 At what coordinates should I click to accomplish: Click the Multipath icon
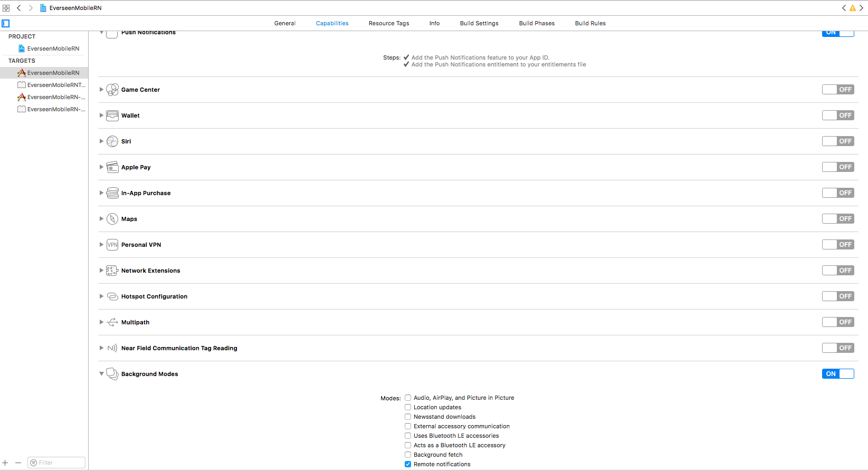112,322
